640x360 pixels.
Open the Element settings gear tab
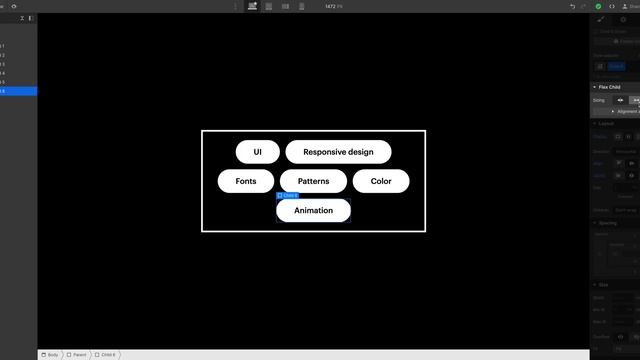(x=623, y=19)
